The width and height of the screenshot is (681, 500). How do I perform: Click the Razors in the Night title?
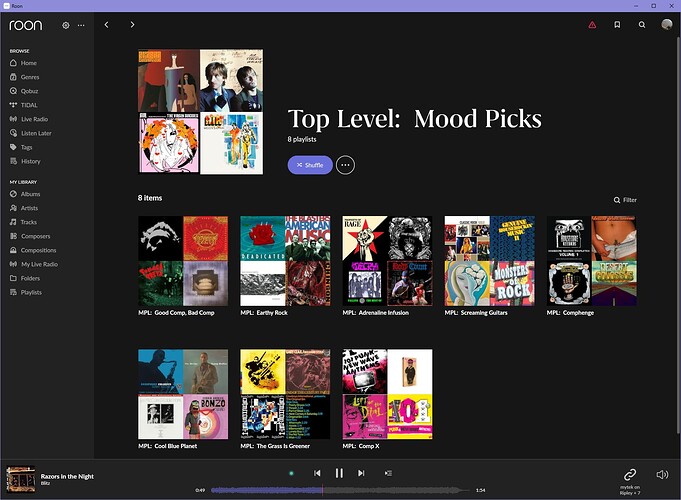coord(67,476)
